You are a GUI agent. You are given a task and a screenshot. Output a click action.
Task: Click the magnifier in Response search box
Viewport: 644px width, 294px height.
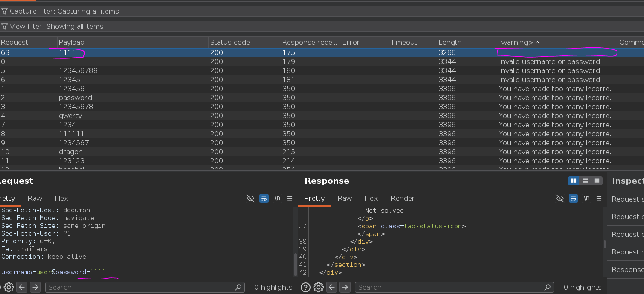point(548,287)
